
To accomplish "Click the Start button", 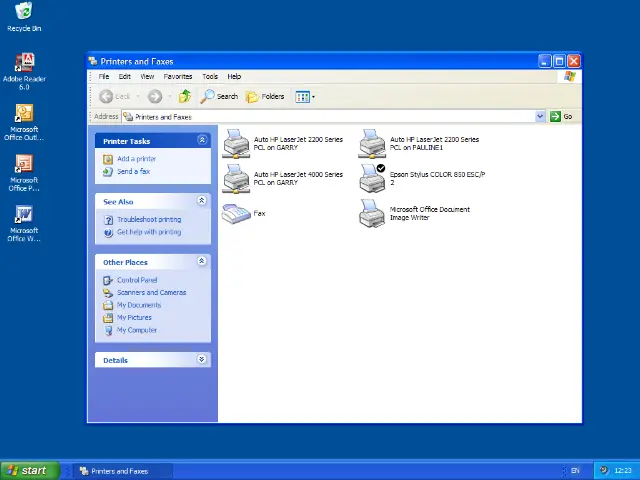I will 30,470.
